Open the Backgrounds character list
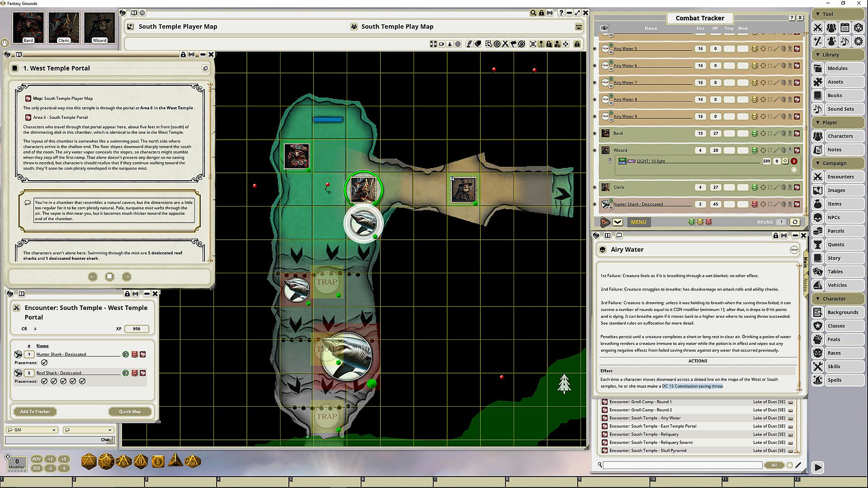 tap(842, 312)
